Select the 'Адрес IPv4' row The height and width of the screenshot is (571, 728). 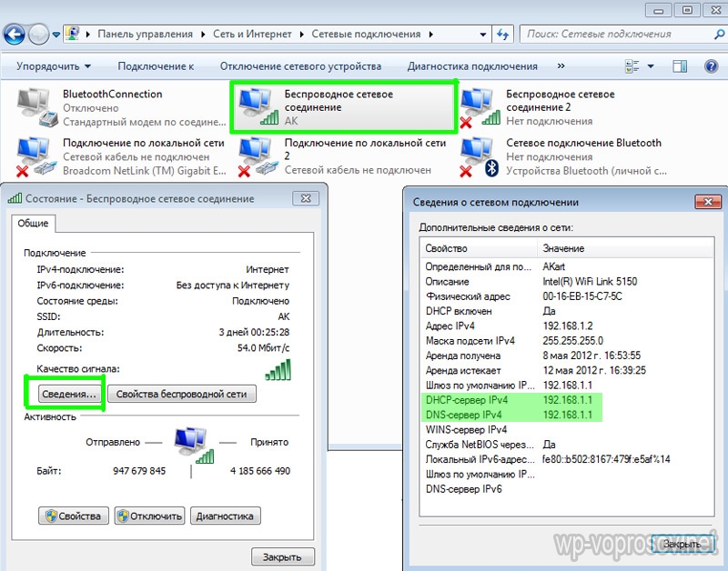pos(567,326)
